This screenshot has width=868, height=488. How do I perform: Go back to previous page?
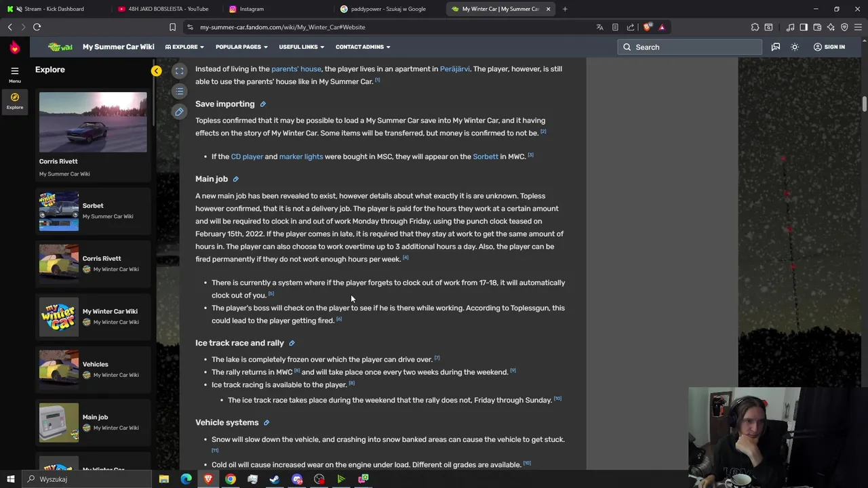click(9, 27)
